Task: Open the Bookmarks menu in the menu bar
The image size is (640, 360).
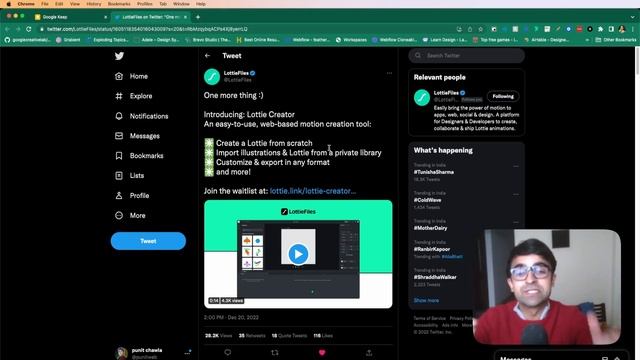Action: point(119,4)
